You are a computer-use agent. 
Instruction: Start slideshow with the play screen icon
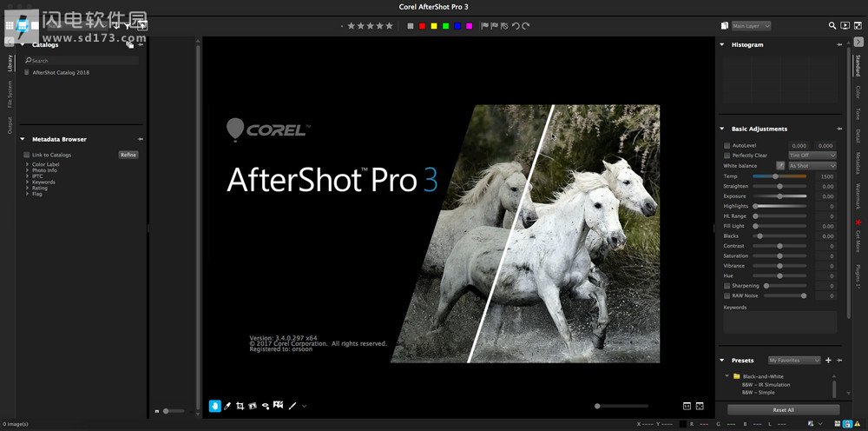pyautogui.click(x=845, y=25)
